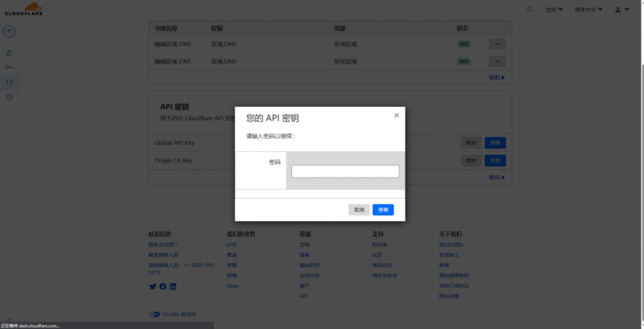Image resolution: width=644 pixels, height=329 pixels.
Task: Open Apps footer link
Action: coord(233,286)
